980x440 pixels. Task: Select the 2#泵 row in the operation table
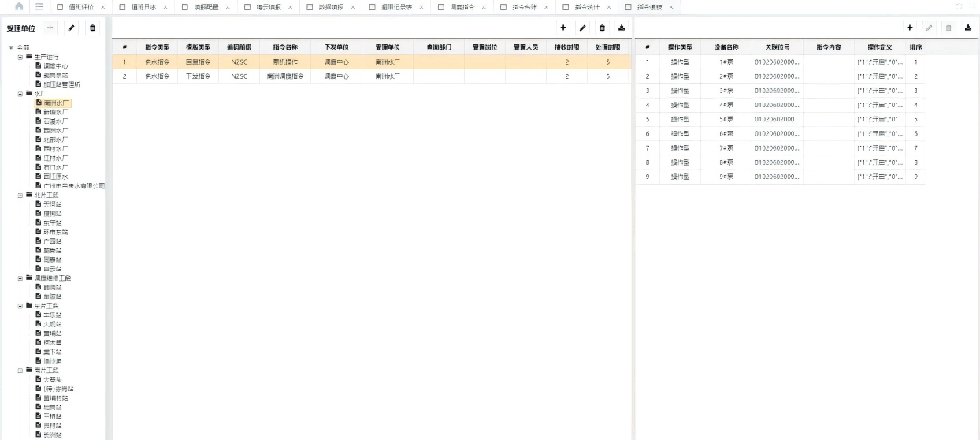726,76
